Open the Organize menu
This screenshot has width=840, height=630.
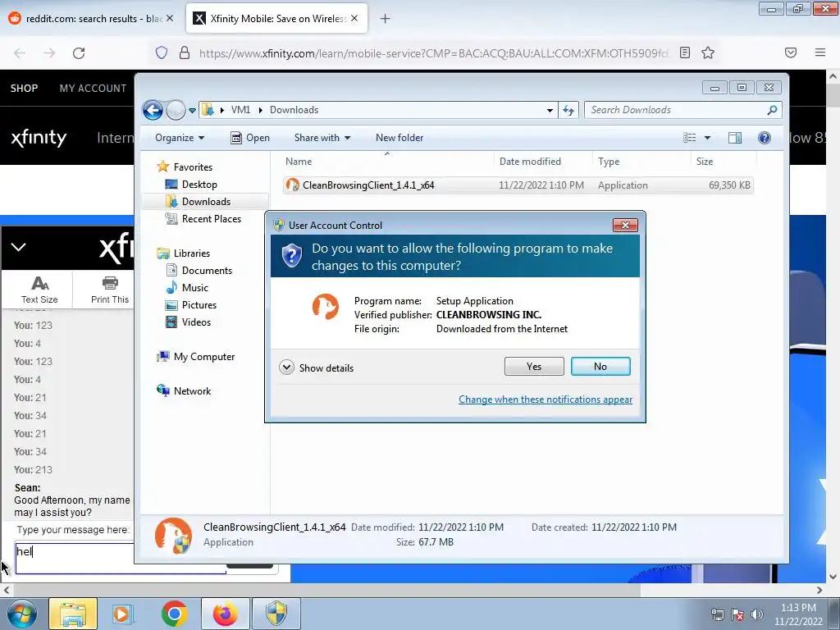[x=180, y=138]
